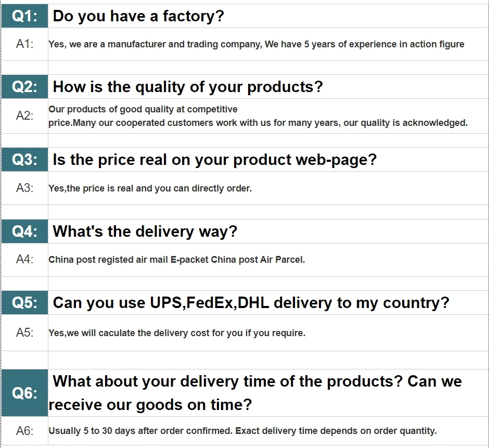Select the question "Do you have a factory?"
489x448 pixels.
[x=138, y=16]
